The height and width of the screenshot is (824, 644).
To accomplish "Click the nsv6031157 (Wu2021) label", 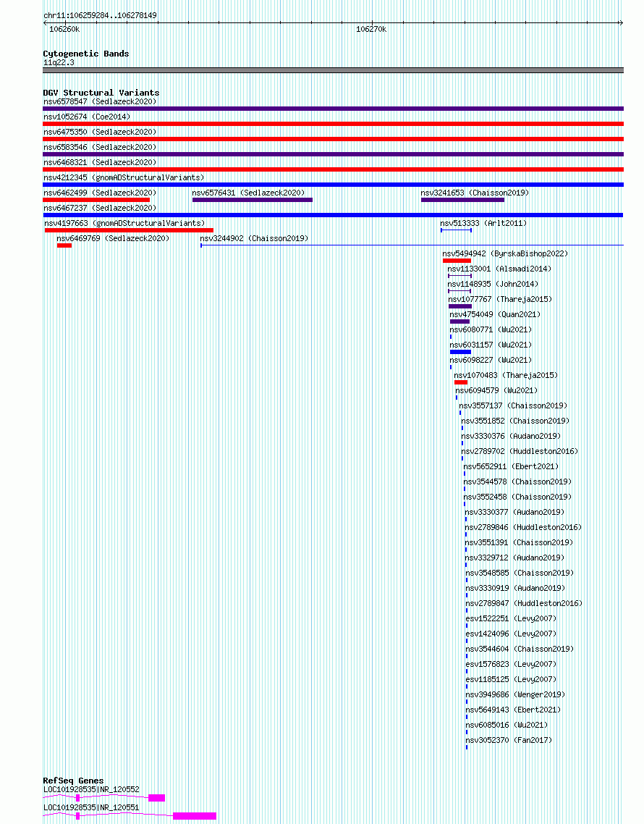I will (491, 345).
